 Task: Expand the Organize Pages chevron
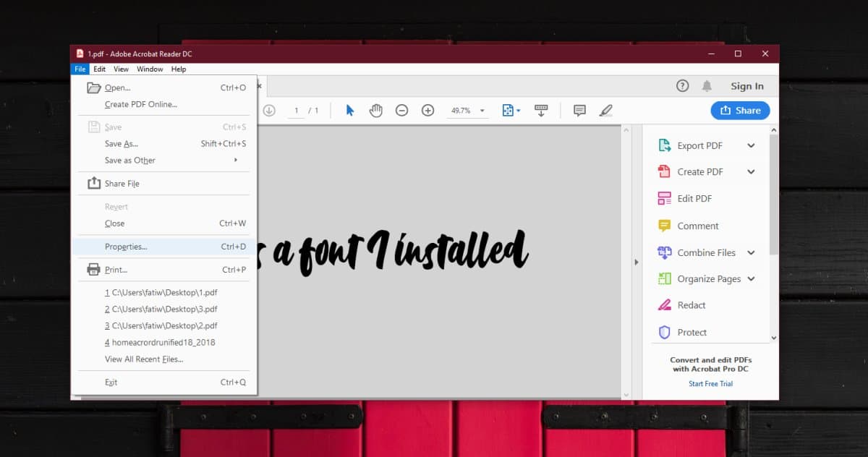click(751, 278)
